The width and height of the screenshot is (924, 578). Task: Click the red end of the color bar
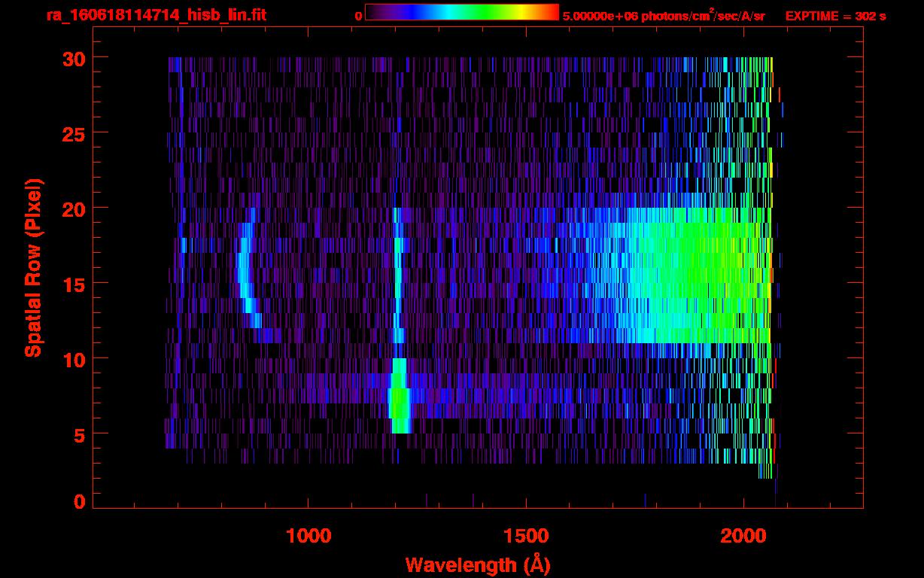coord(553,13)
